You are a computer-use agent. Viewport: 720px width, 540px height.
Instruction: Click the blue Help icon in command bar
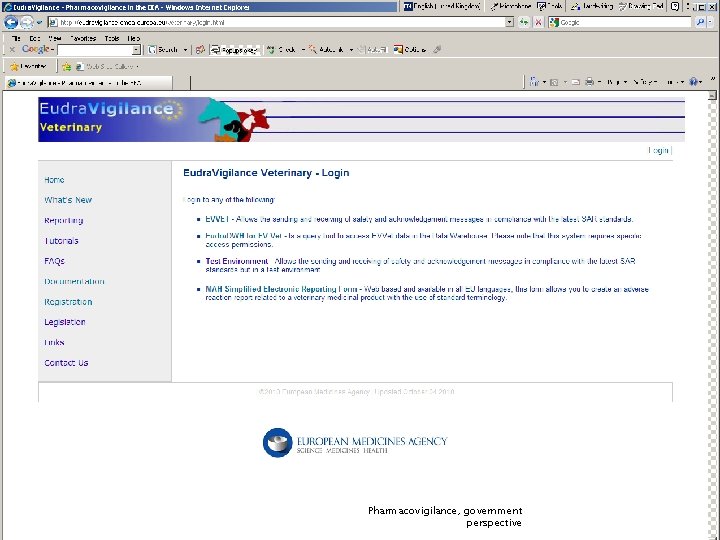tap(693, 82)
